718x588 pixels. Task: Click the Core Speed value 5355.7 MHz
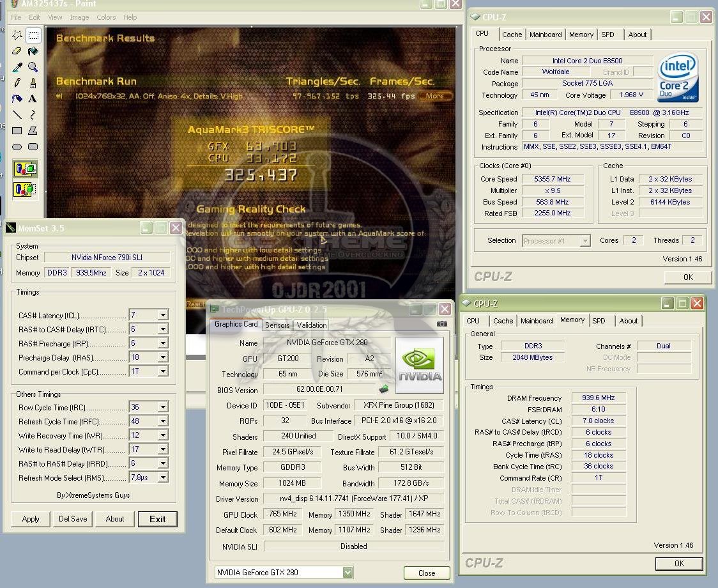553,179
